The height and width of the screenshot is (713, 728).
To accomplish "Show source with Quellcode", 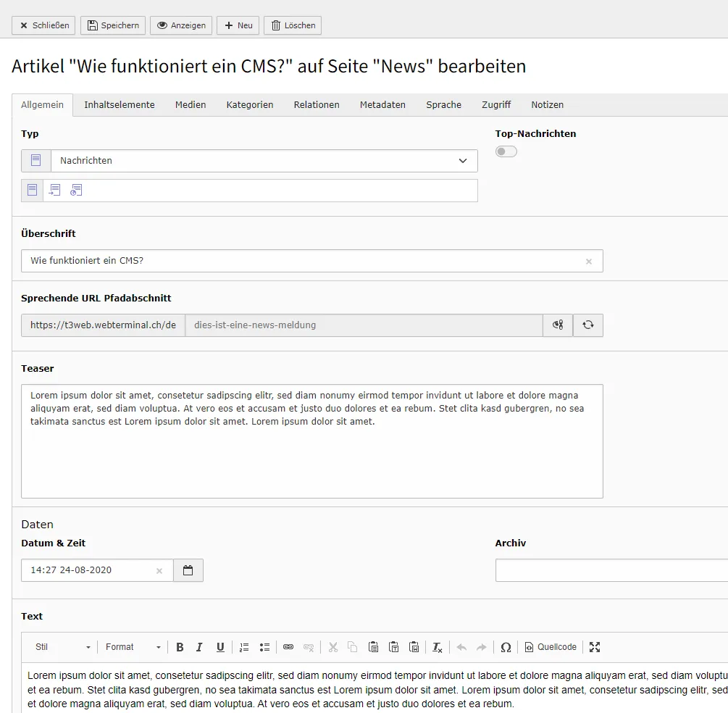I will pos(551,647).
